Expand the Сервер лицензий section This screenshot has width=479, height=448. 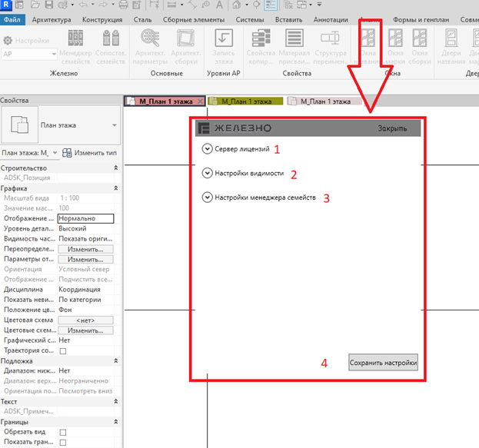pyautogui.click(x=207, y=149)
